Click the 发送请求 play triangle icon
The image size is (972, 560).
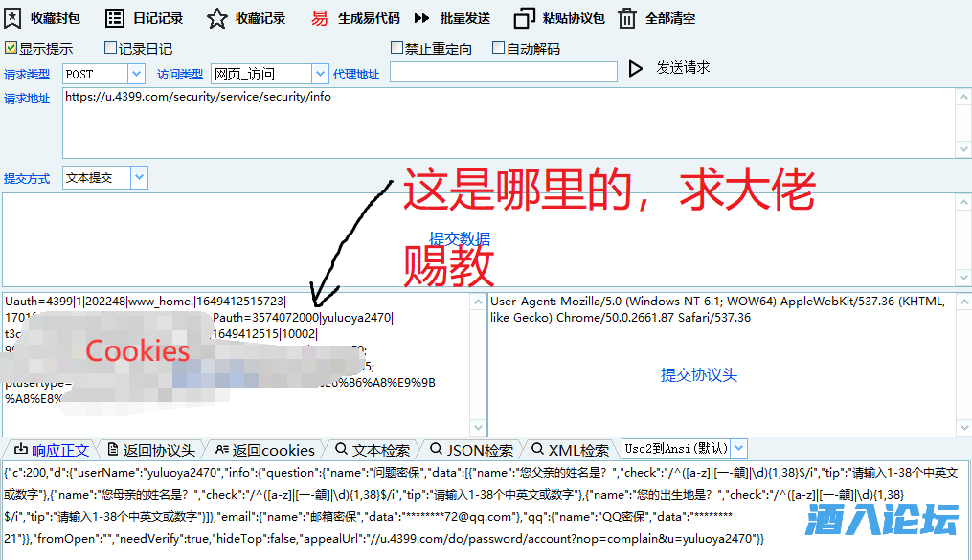click(636, 68)
